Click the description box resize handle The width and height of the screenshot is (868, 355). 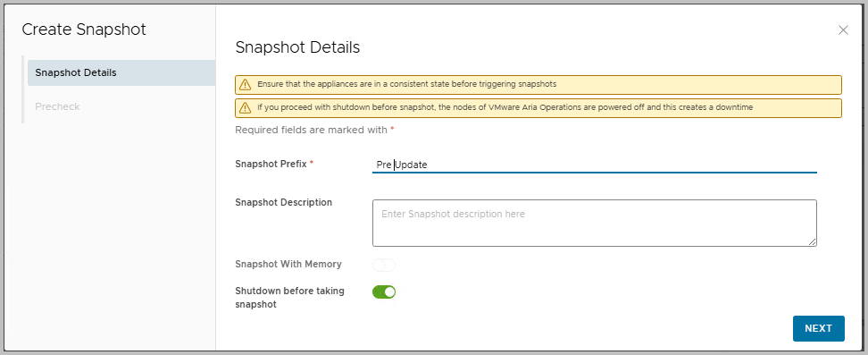click(x=812, y=241)
